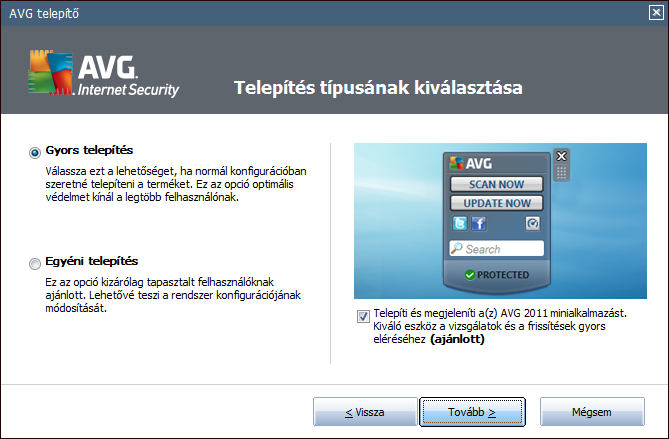Select the Gyors telepítés radio button
The height and width of the screenshot is (439, 669).
(35, 152)
